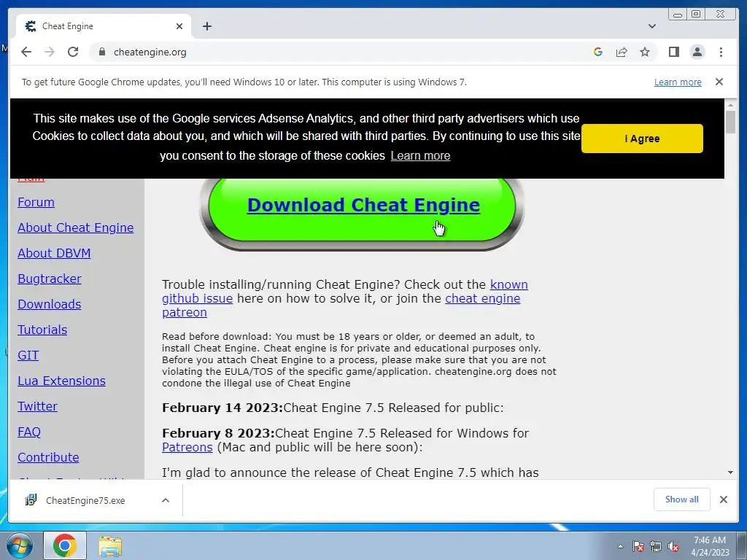Open Windows Explorer from taskbar
This screenshot has height=560, width=747.
(x=110, y=546)
